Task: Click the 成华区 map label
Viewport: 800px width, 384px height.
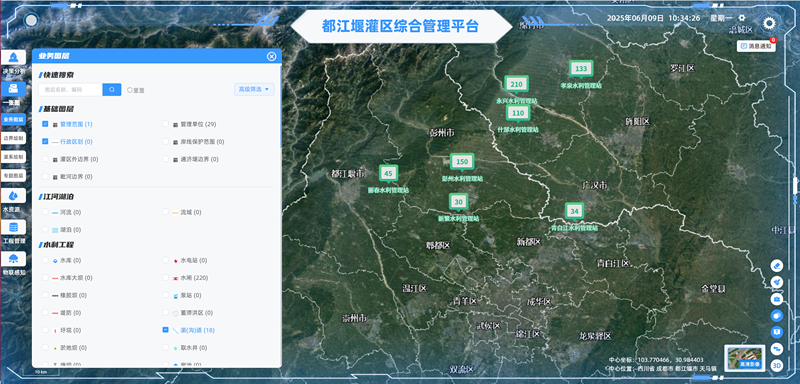Action: click(x=539, y=302)
